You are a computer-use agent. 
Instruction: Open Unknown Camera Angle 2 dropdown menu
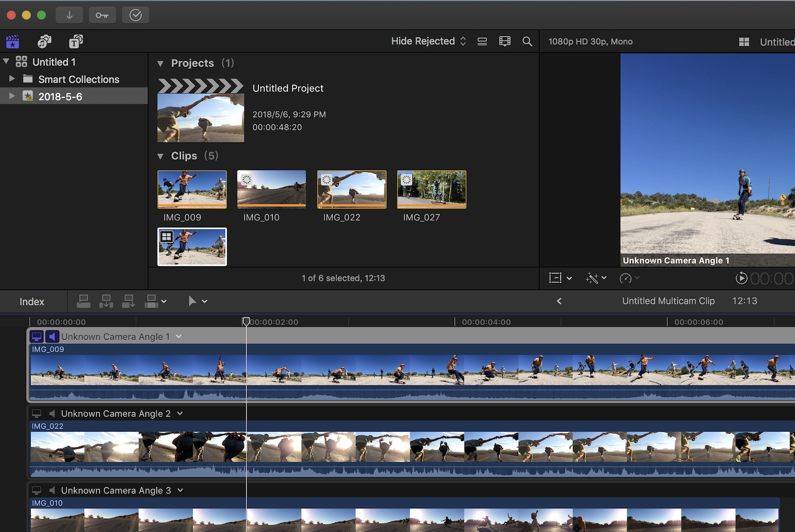[180, 413]
